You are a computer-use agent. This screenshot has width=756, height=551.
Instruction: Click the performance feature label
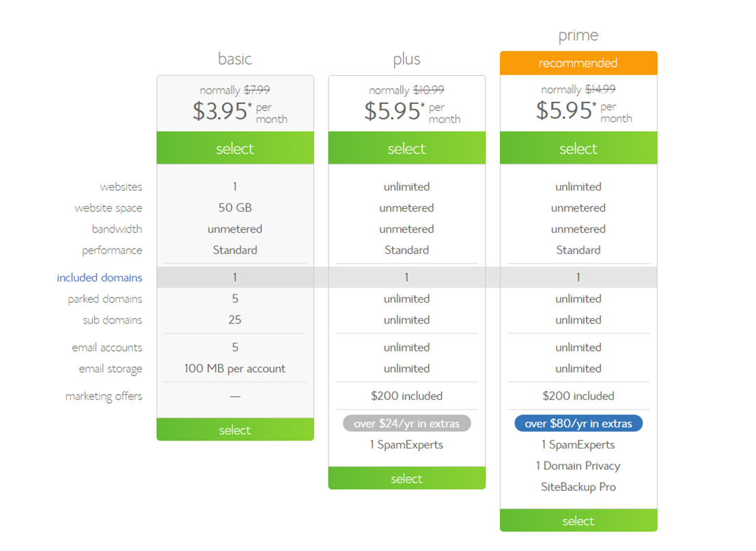click(112, 251)
